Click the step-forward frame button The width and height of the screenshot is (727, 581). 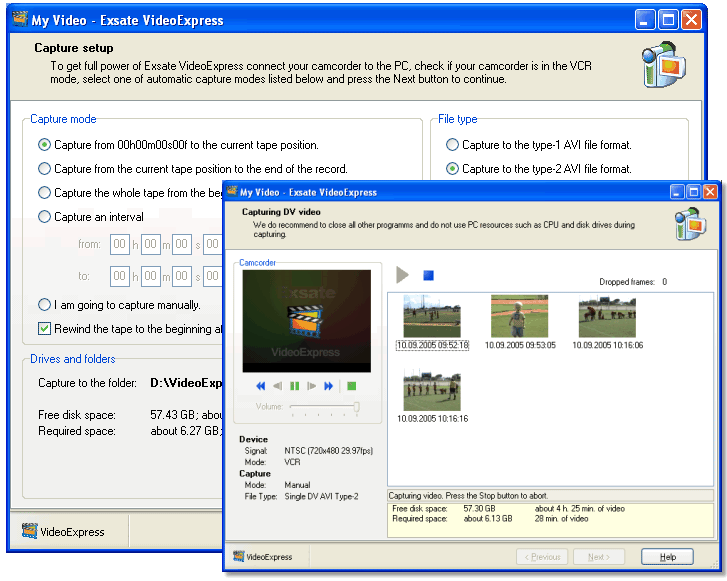pos(311,386)
